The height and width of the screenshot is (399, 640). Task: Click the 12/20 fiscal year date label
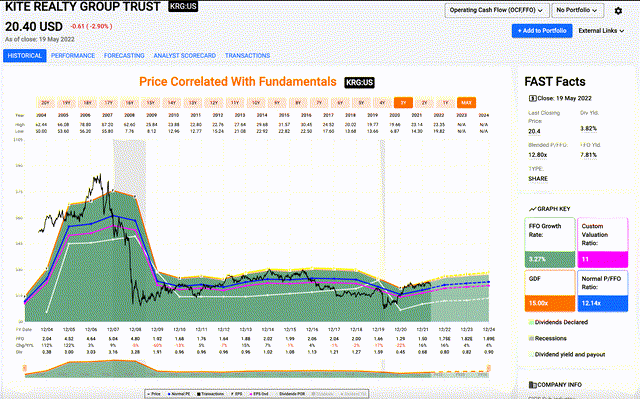[x=400, y=329]
